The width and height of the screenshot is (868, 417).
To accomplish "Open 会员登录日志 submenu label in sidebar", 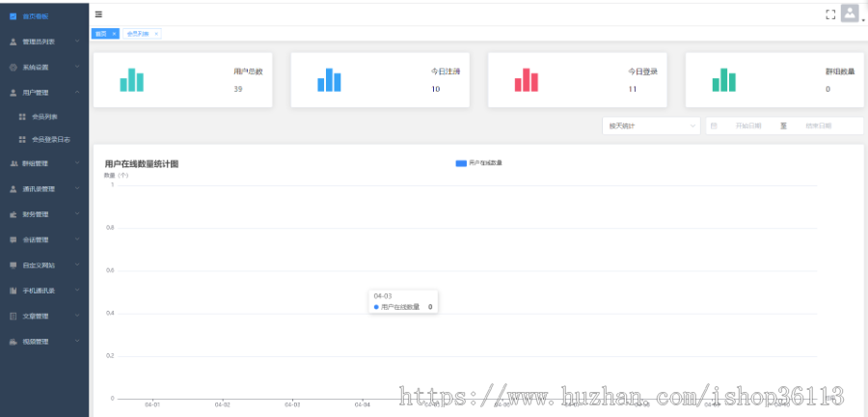I will 51,140.
